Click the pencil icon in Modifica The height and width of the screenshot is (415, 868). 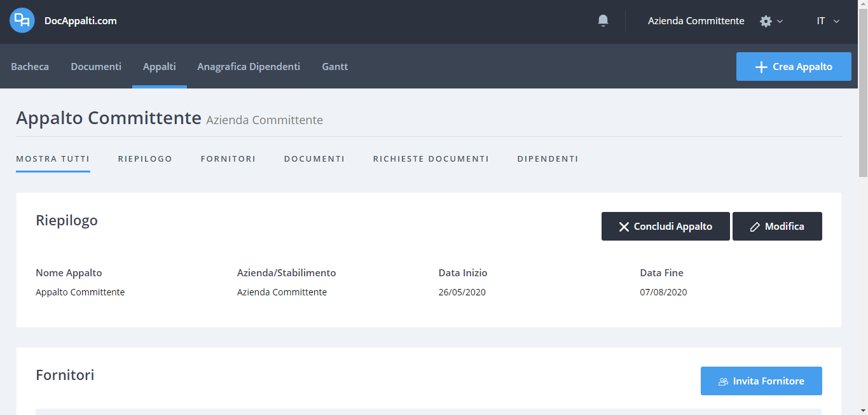click(x=755, y=227)
